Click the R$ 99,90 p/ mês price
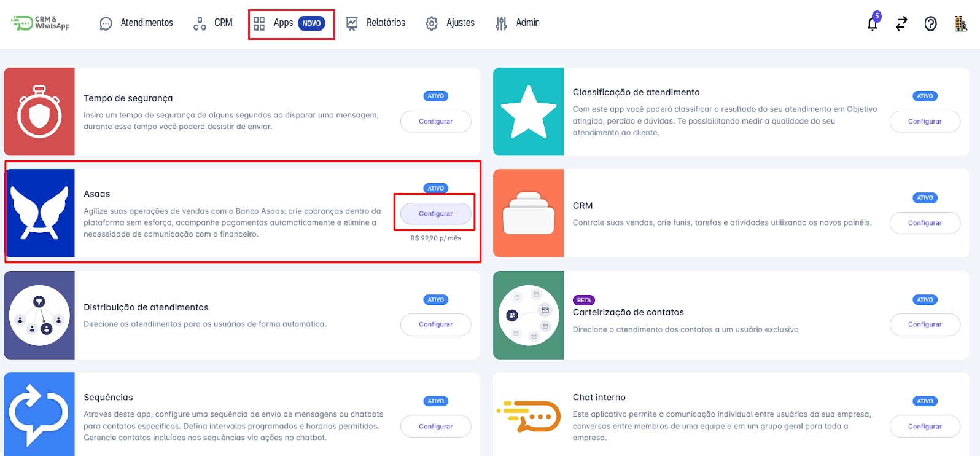The width and height of the screenshot is (980, 456). [436, 238]
